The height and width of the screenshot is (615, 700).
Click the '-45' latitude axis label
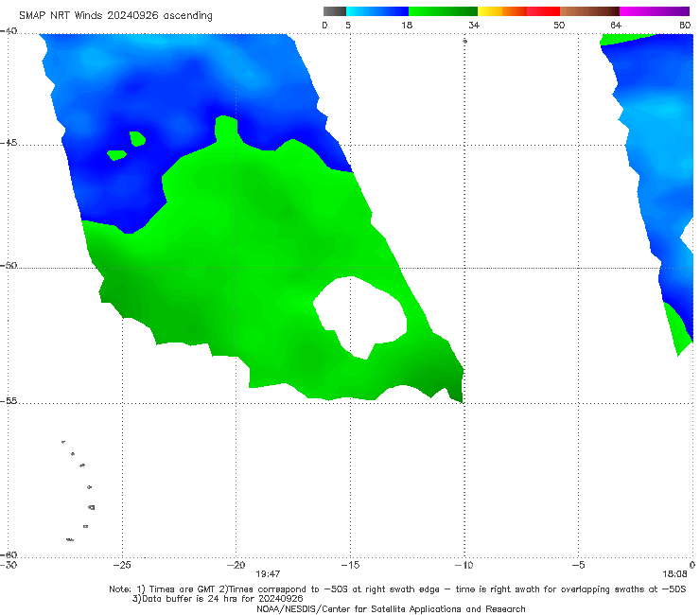pos(9,143)
